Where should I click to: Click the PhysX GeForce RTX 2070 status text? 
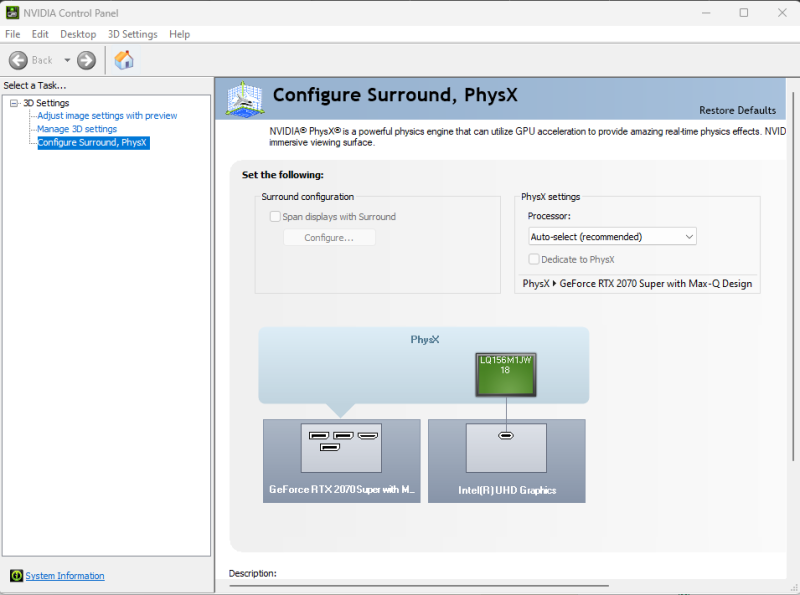pyautogui.click(x=637, y=284)
